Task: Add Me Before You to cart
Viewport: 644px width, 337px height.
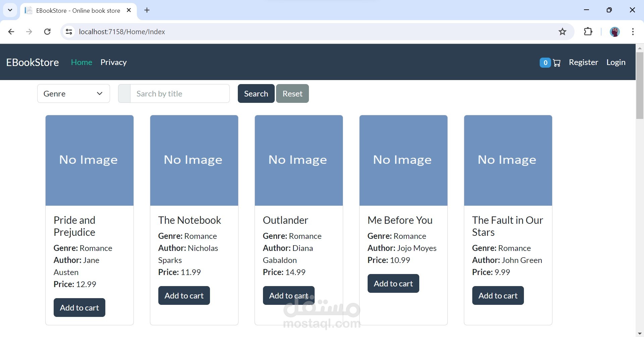Action: point(393,283)
